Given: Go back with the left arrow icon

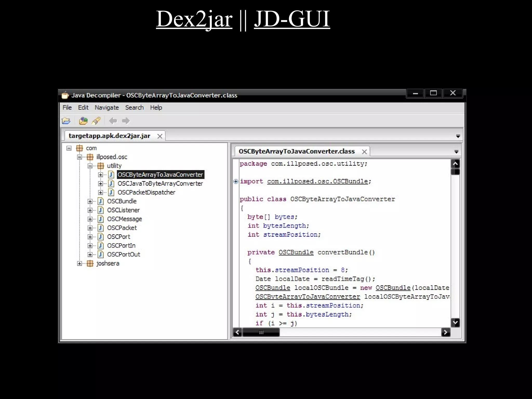Looking at the screenshot, I should tap(113, 121).
